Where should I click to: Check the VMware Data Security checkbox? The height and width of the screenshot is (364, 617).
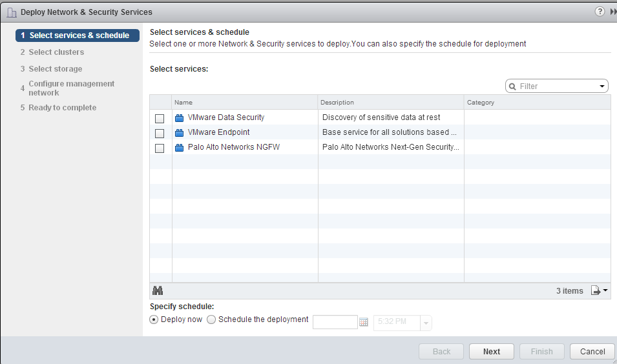(160, 118)
